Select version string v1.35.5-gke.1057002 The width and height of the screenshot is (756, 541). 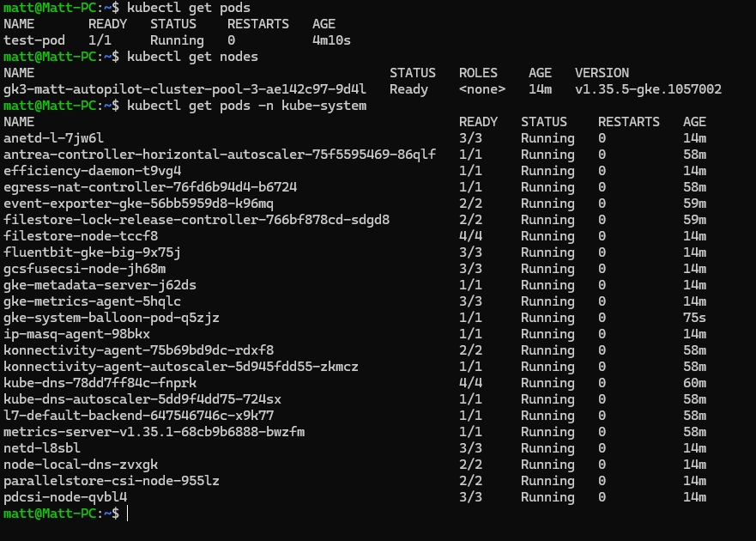click(x=648, y=89)
